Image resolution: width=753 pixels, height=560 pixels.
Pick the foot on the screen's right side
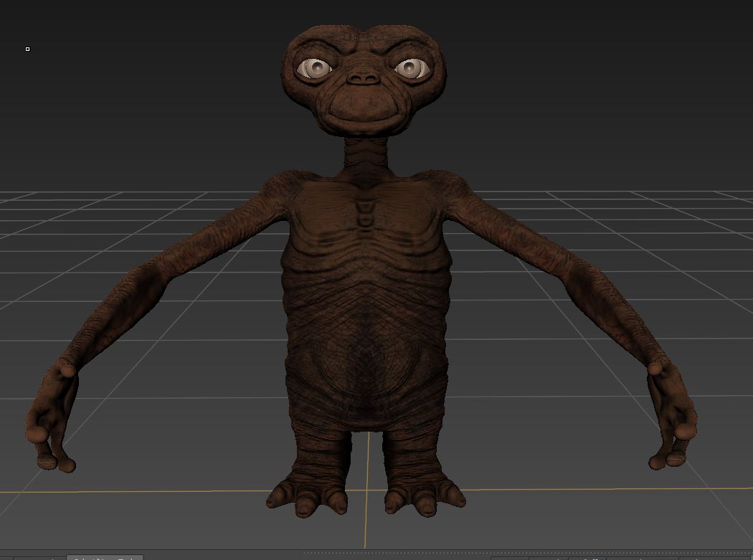click(423, 495)
